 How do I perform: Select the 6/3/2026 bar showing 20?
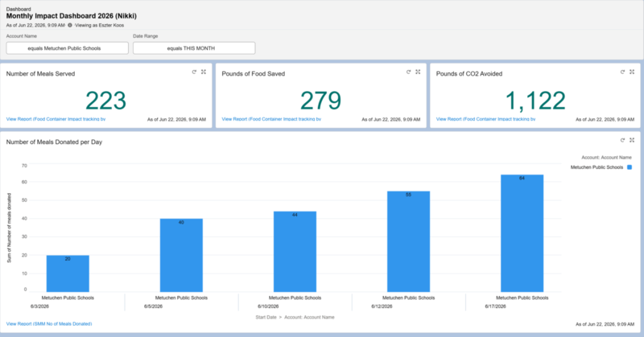(68, 273)
